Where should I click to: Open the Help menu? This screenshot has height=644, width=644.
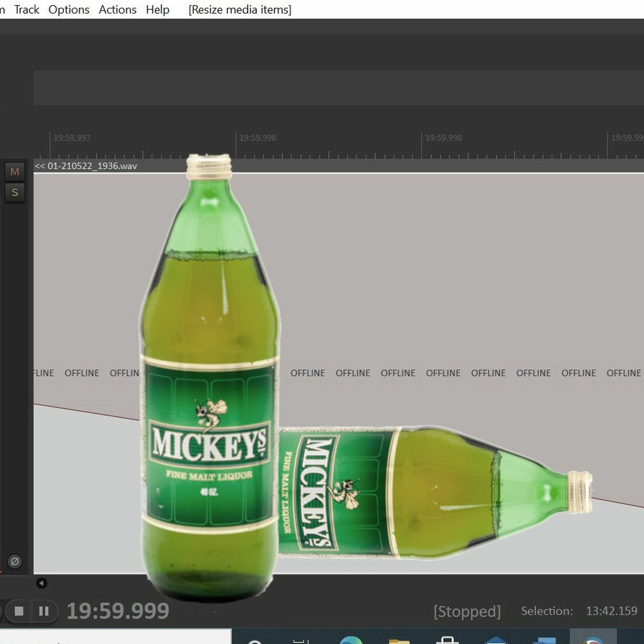158,10
